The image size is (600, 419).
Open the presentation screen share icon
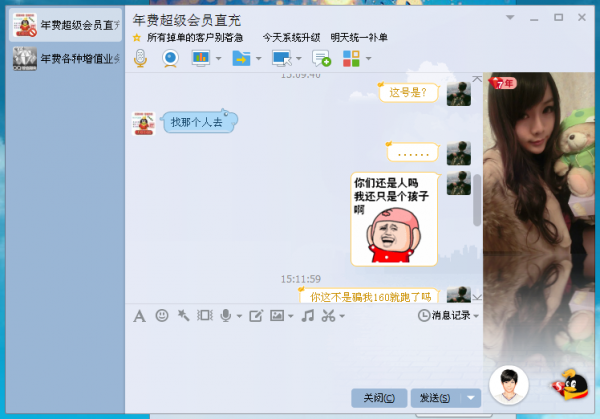click(201, 58)
